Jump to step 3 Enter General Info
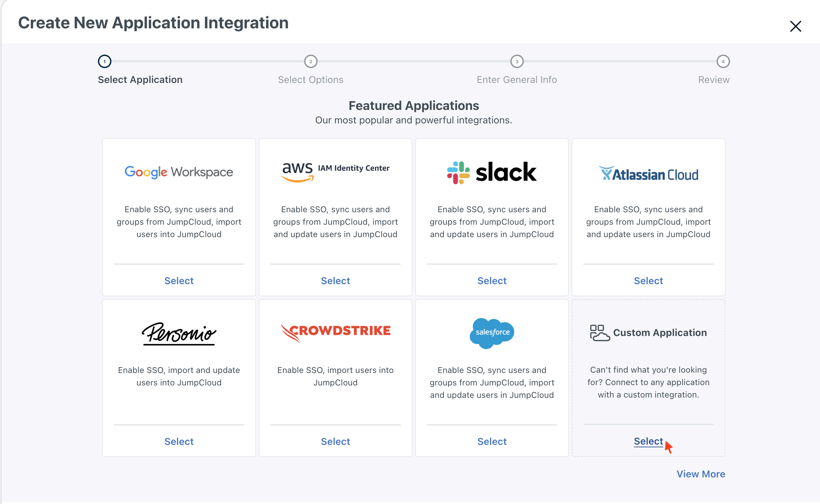This screenshot has height=504, width=820. [517, 62]
